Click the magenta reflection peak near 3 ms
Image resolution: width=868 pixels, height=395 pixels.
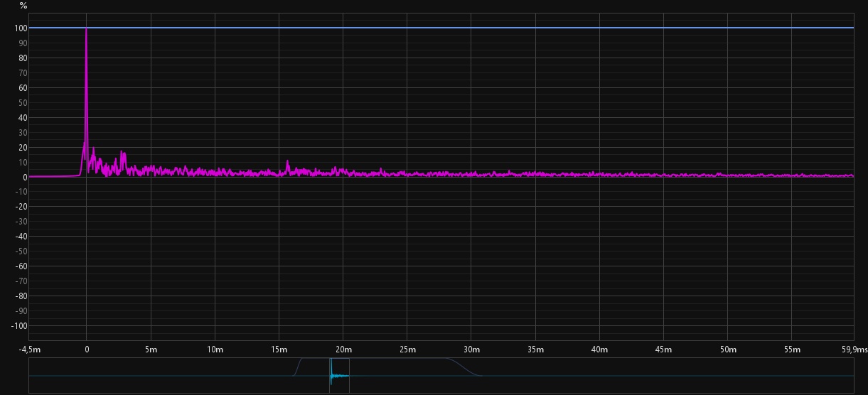click(x=122, y=152)
